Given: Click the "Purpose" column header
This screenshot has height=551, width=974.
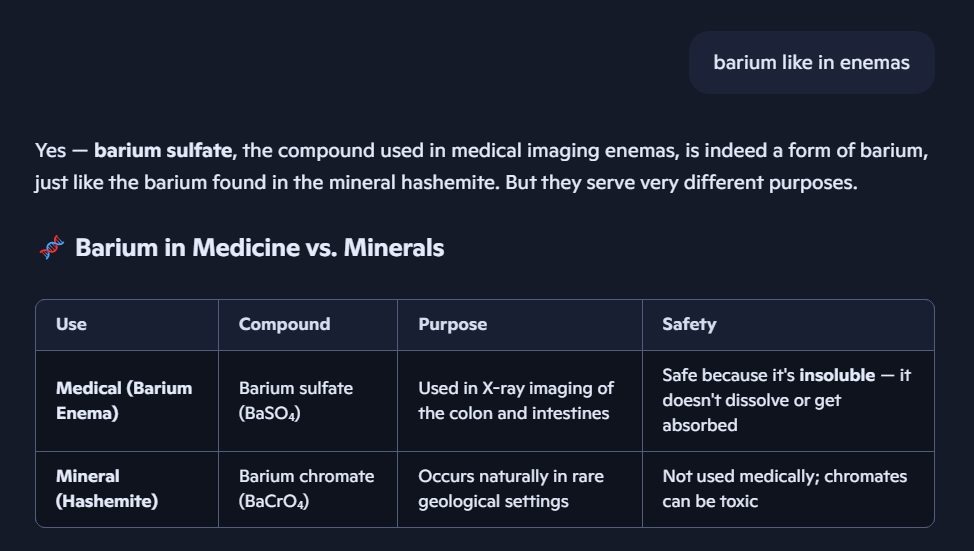Looking at the screenshot, I should click(x=452, y=324).
